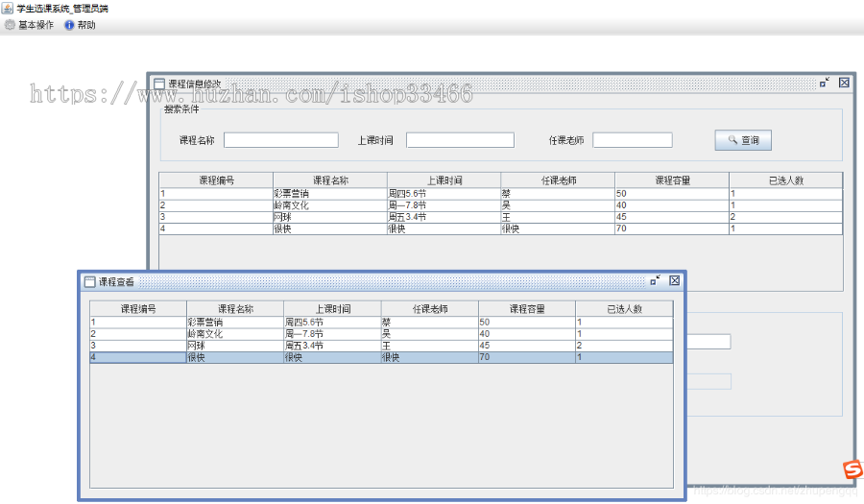The width and height of the screenshot is (864, 504).
Task: Maximize the 课程查看 window
Action: (655, 281)
